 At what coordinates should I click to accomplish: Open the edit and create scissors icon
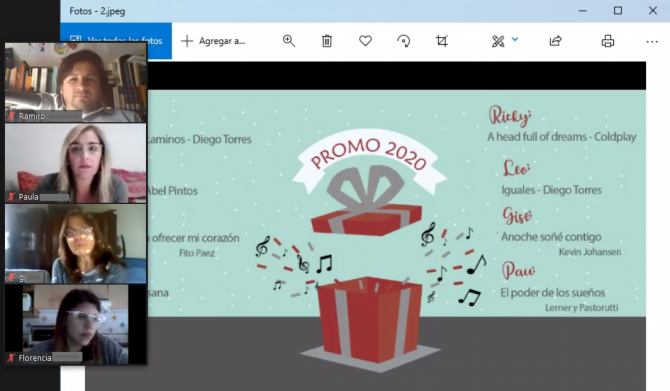tap(498, 41)
